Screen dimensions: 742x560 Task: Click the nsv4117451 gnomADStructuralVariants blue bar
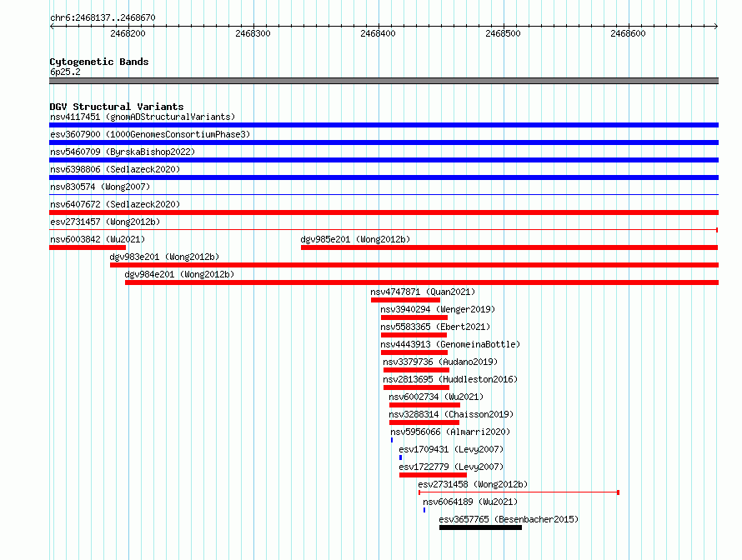point(384,125)
